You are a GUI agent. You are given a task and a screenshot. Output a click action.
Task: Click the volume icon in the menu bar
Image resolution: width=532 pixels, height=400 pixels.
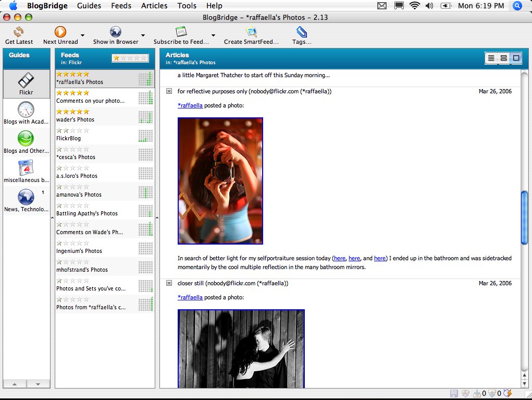(429, 6)
